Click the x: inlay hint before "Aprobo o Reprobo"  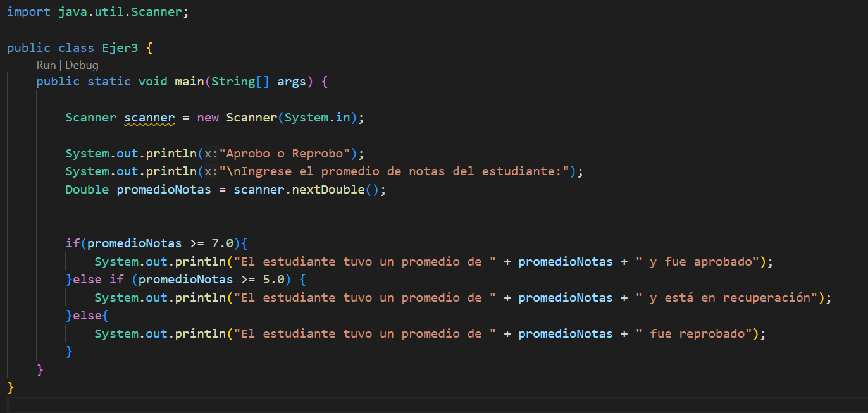click(x=211, y=154)
